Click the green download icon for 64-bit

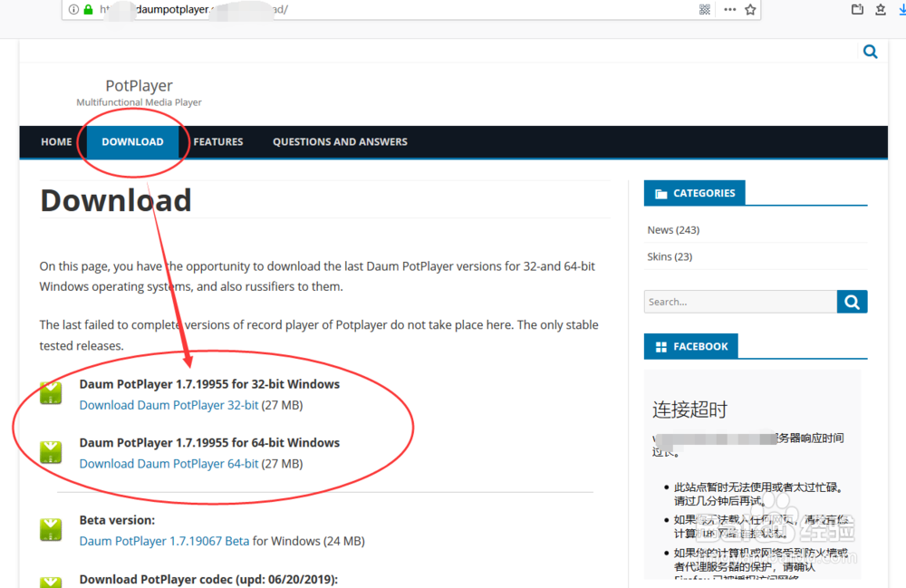51,452
